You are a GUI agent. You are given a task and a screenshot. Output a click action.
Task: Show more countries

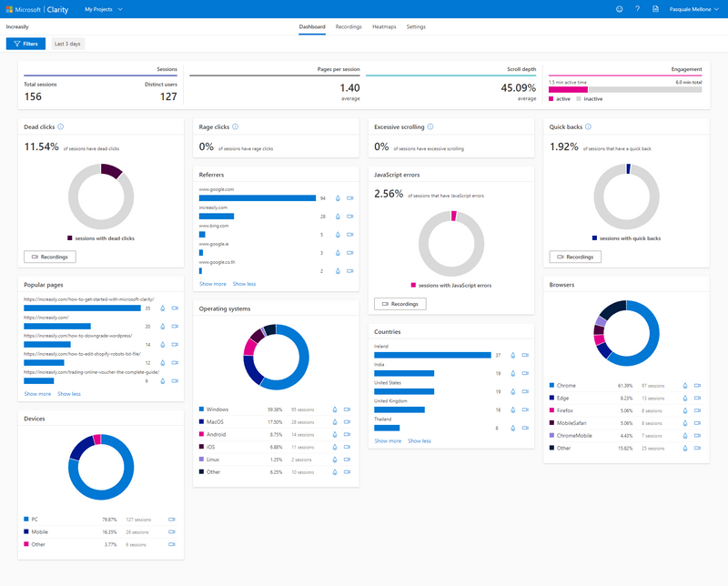(x=389, y=440)
